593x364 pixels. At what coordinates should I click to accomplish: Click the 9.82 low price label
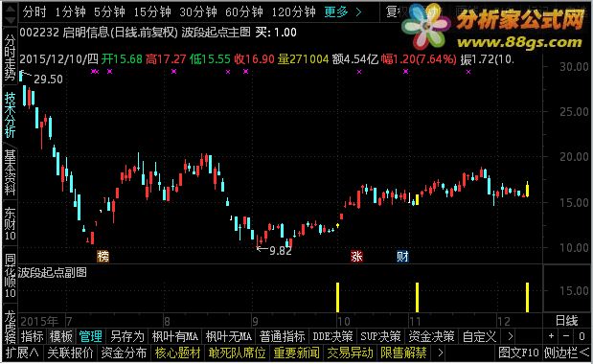[281, 251]
